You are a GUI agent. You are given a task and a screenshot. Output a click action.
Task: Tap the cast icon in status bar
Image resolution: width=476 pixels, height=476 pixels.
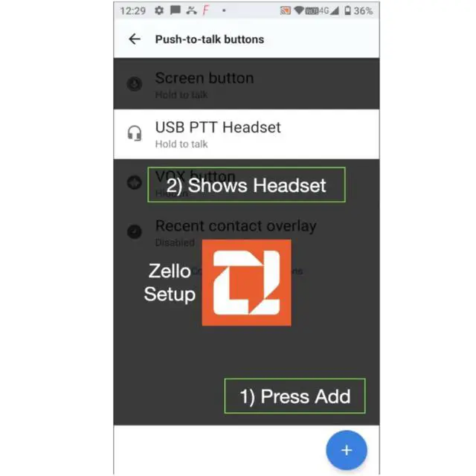click(286, 11)
